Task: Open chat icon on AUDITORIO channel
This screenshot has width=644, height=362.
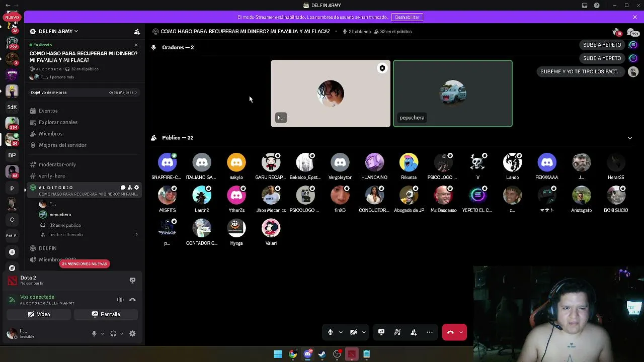Action: pyautogui.click(x=123, y=188)
